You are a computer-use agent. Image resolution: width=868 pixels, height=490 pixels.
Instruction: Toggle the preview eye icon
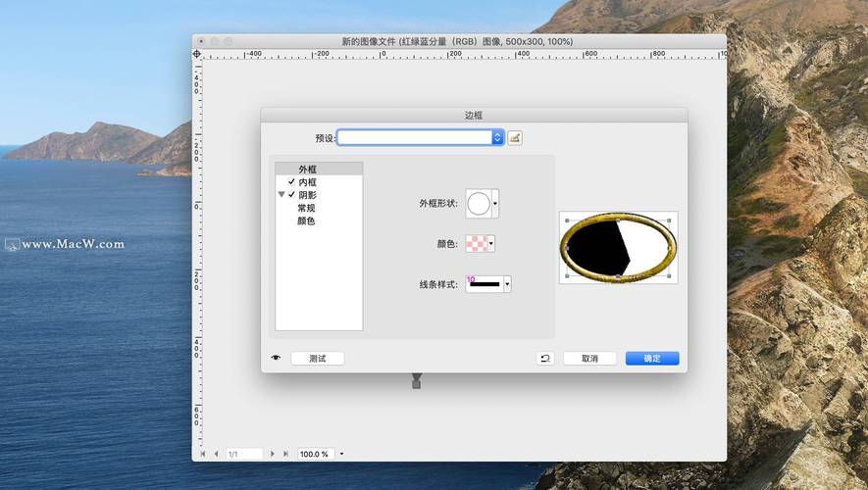coord(276,358)
